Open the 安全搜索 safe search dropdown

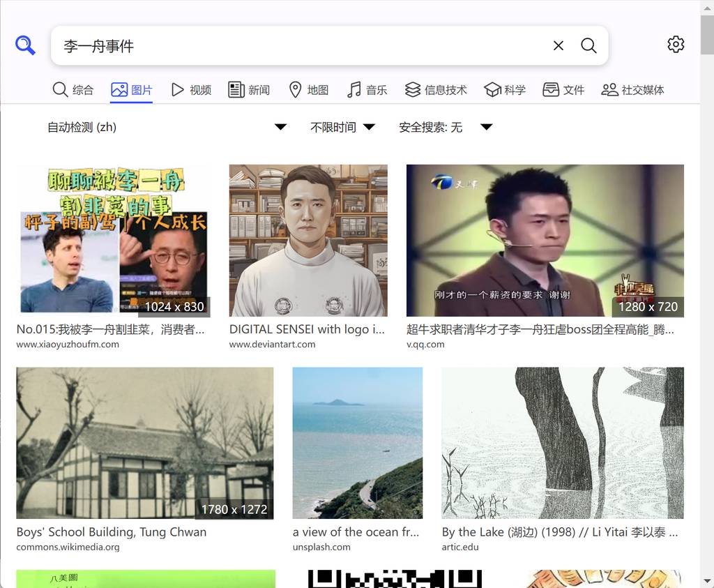tap(446, 127)
